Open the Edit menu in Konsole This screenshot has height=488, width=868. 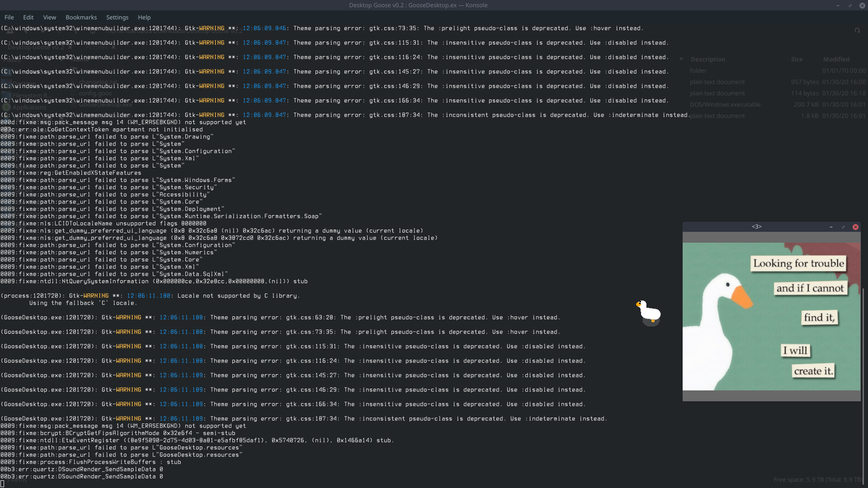click(x=28, y=17)
